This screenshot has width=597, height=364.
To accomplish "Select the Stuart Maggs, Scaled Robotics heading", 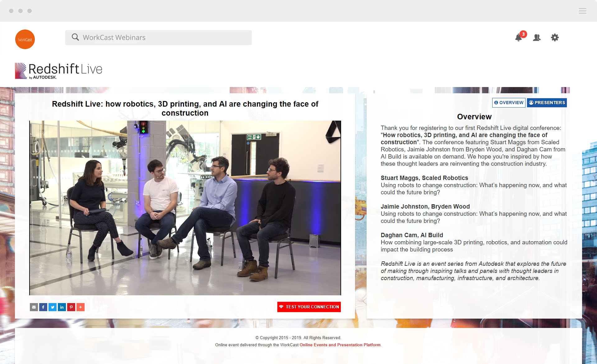I will coord(424,178).
